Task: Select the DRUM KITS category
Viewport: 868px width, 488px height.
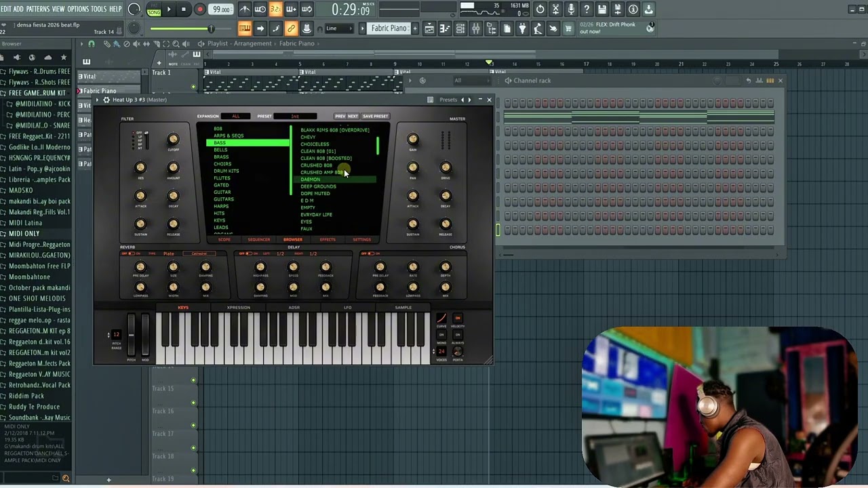Action: point(226,171)
